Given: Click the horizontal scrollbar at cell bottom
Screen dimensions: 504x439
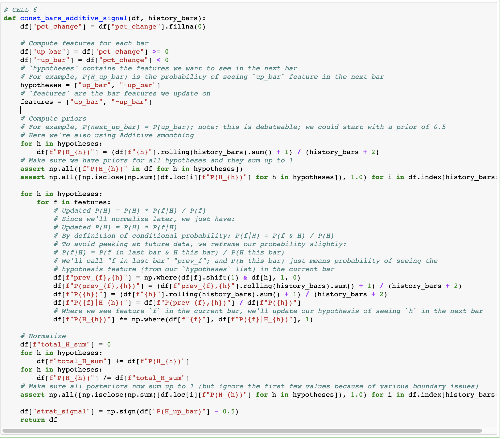Looking at the screenshot, I should (242, 431).
